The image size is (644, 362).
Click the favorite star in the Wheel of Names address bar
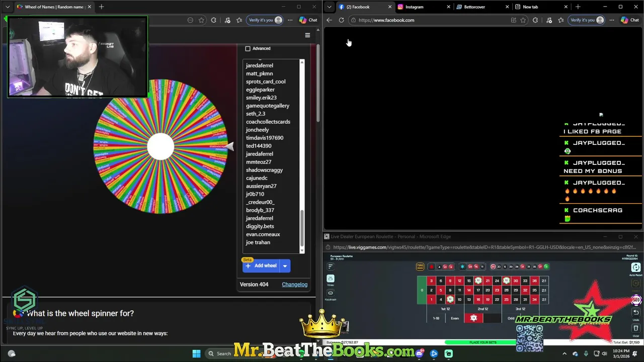click(201, 20)
